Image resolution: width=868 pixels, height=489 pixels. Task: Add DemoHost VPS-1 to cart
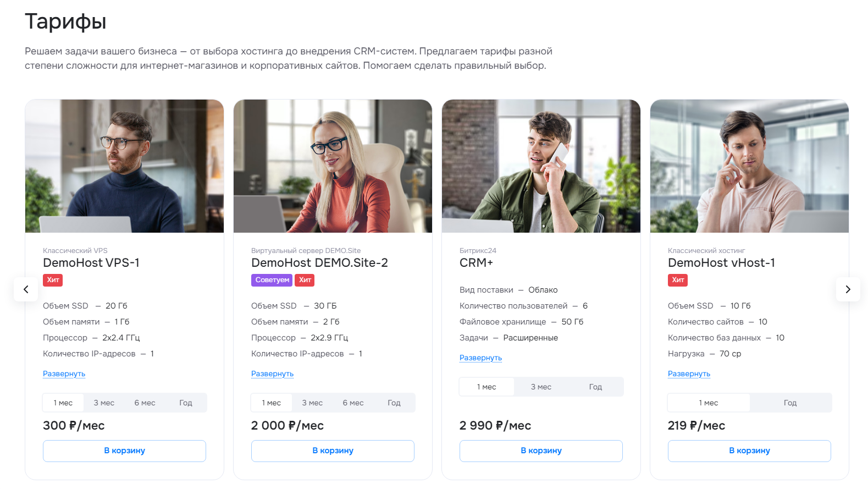tap(124, 451)
